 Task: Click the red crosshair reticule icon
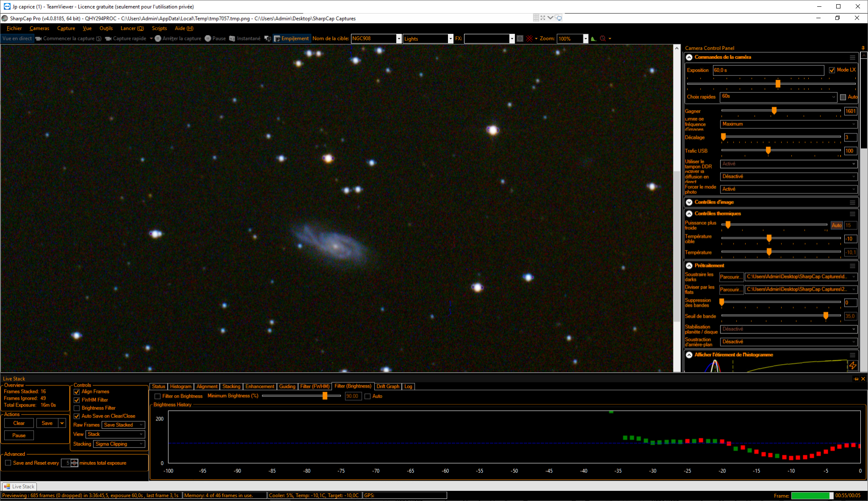pos(529,39)
